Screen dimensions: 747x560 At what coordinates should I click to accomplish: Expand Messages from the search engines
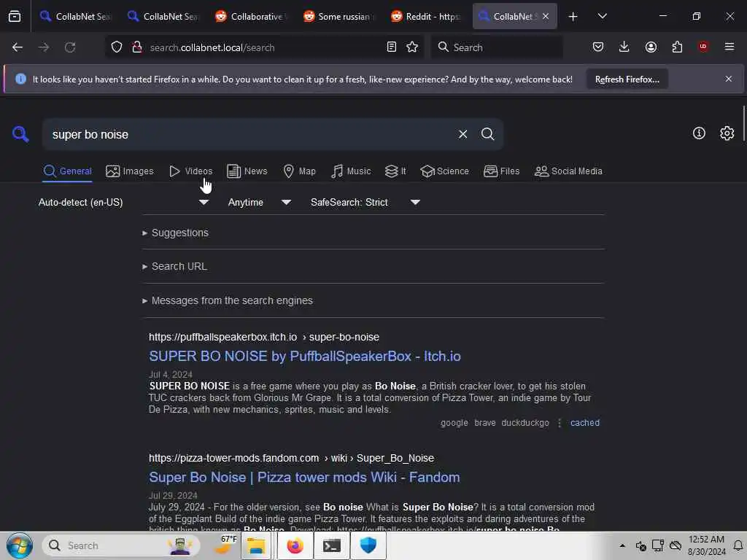(x=228, y=300)
